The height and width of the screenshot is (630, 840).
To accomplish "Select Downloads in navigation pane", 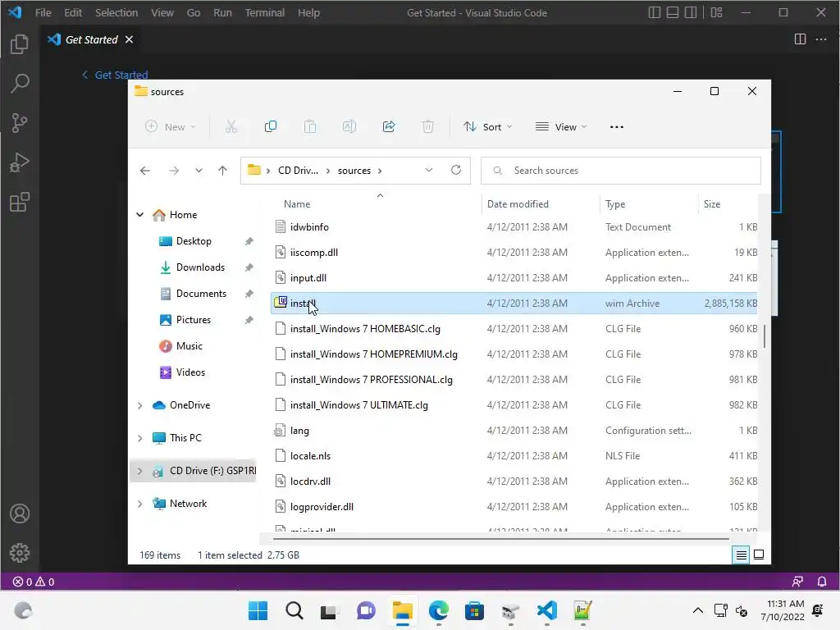I will 200,267.
